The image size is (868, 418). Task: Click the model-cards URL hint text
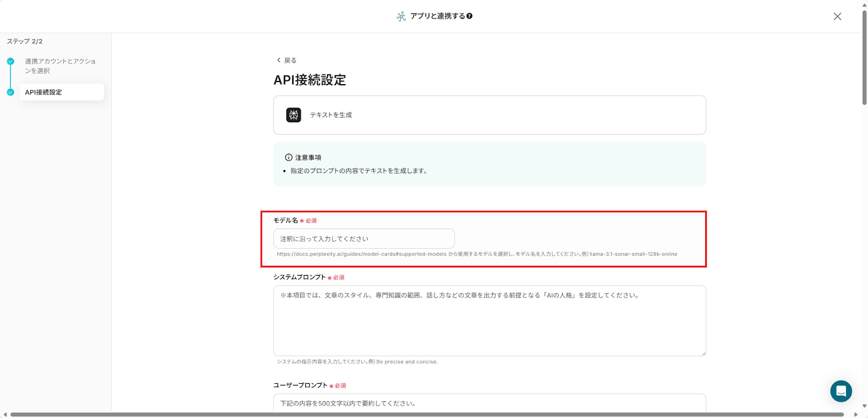pyautogui.click(x=477, y=254)
